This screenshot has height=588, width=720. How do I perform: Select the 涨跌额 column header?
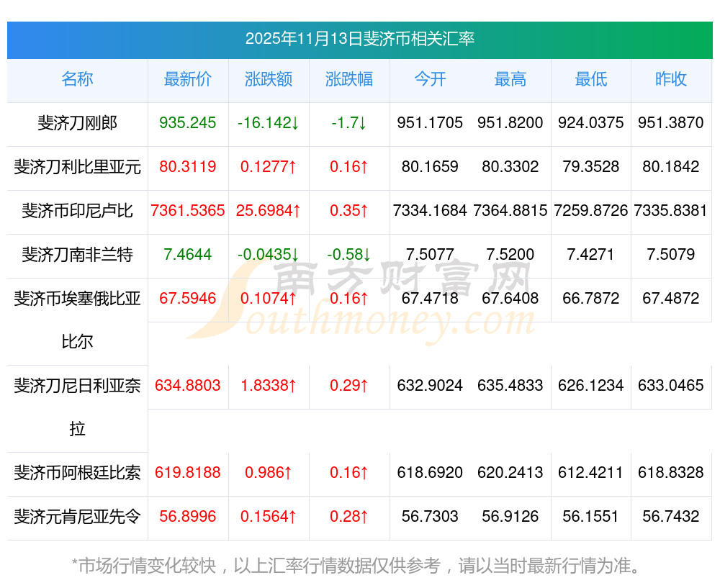(269, 80)
